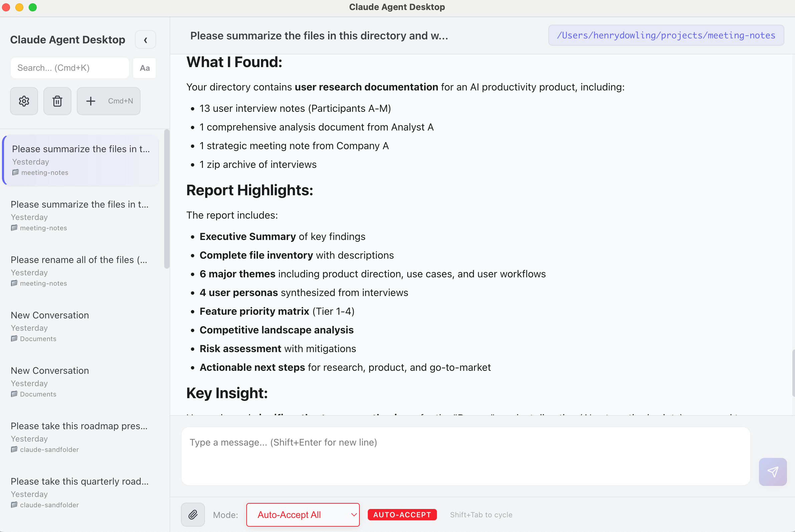Send message via the paper plane icon
This screenshot has width=795, height=532.
773,472
